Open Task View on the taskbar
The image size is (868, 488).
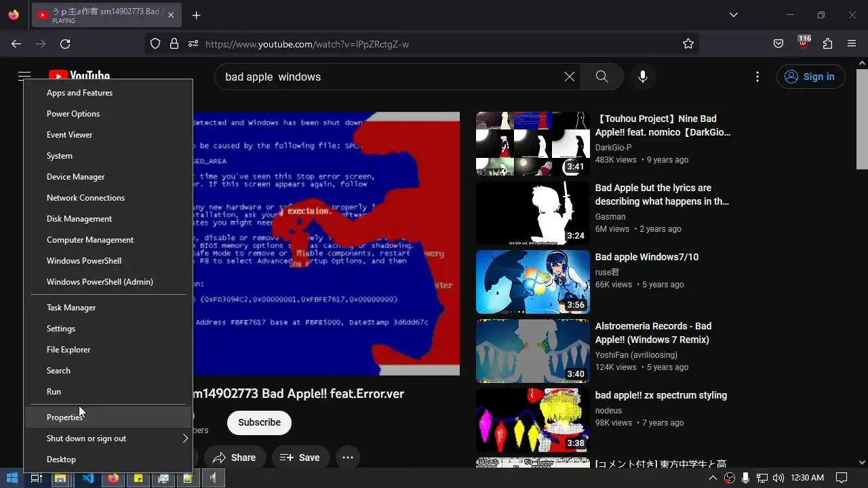click(x=37, y=478)
